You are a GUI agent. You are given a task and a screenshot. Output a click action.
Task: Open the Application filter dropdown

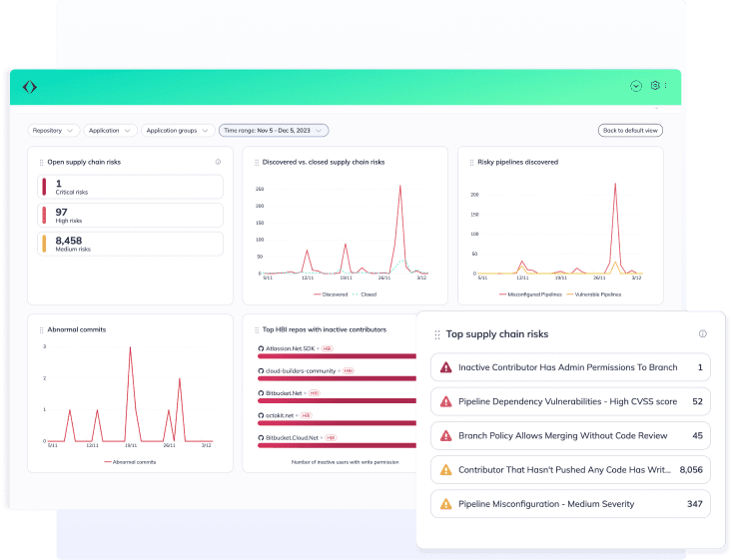110,130
